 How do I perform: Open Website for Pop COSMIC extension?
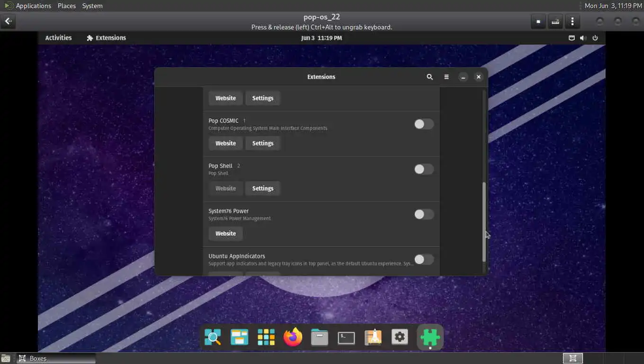(x=225, y=143)
